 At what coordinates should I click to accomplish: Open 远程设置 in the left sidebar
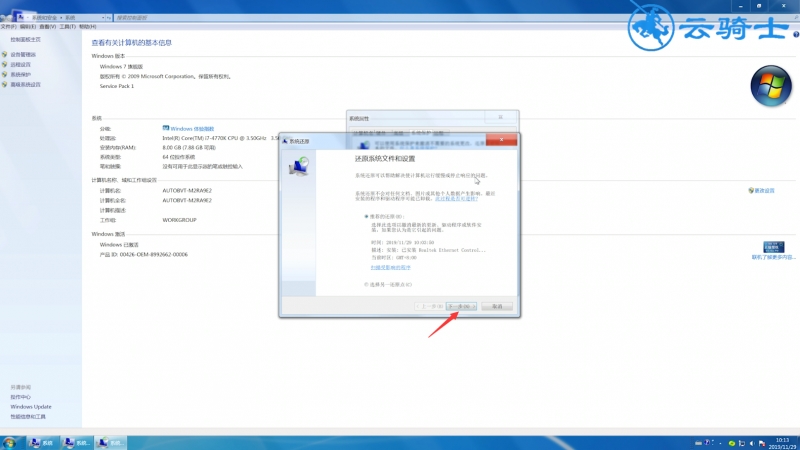(20, 65)
